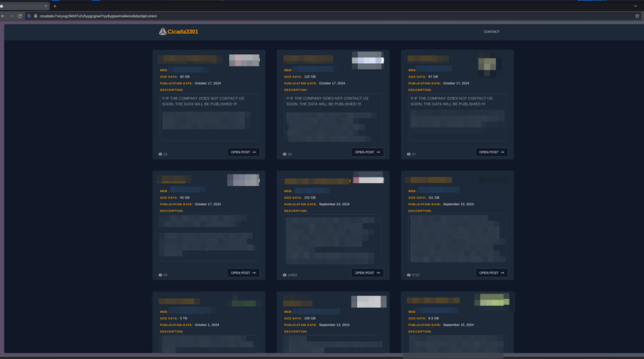644x359 pixels.
Task: Click the '8.3 GB' size value
Action: pos(433,318)
